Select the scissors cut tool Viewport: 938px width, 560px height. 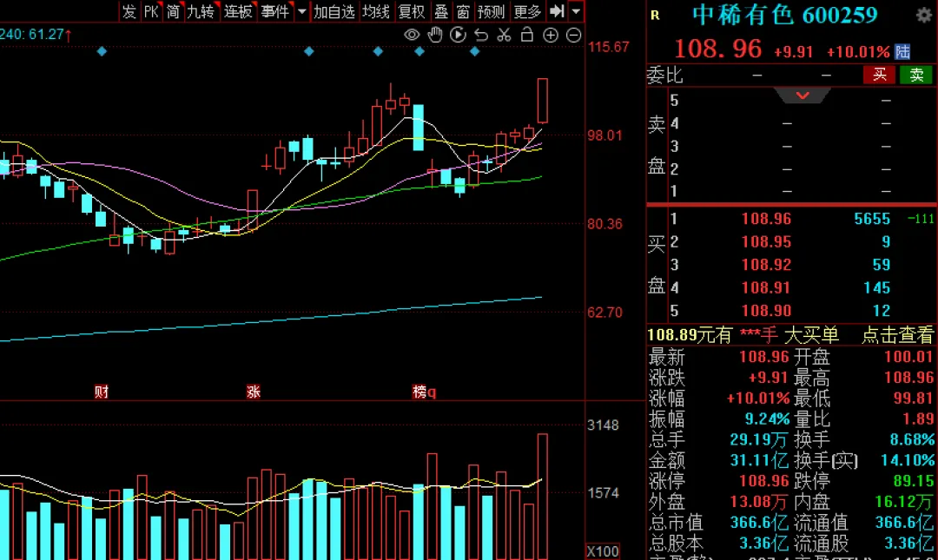[x=505, y=35]
